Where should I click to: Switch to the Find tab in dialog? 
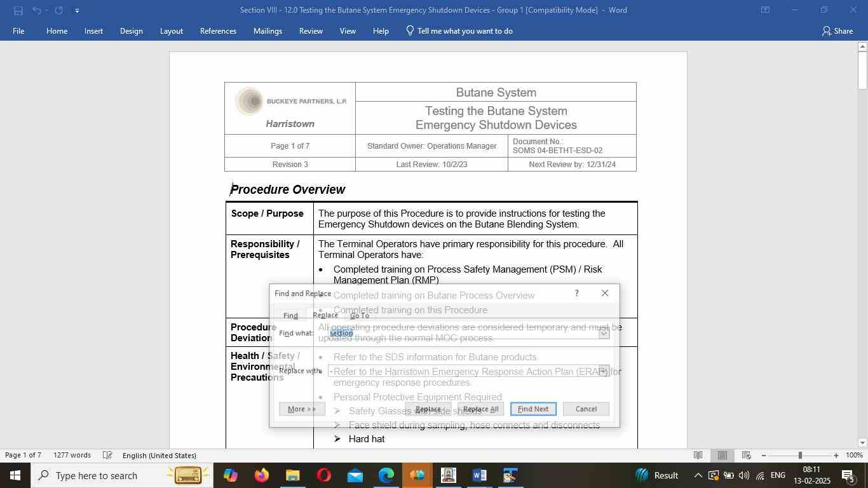click(290, 315)
